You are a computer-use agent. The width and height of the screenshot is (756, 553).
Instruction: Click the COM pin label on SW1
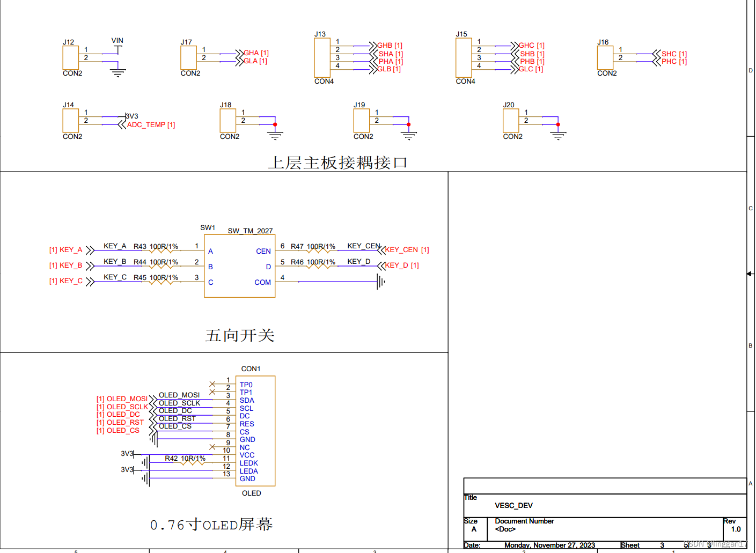[x=263, y=282]
